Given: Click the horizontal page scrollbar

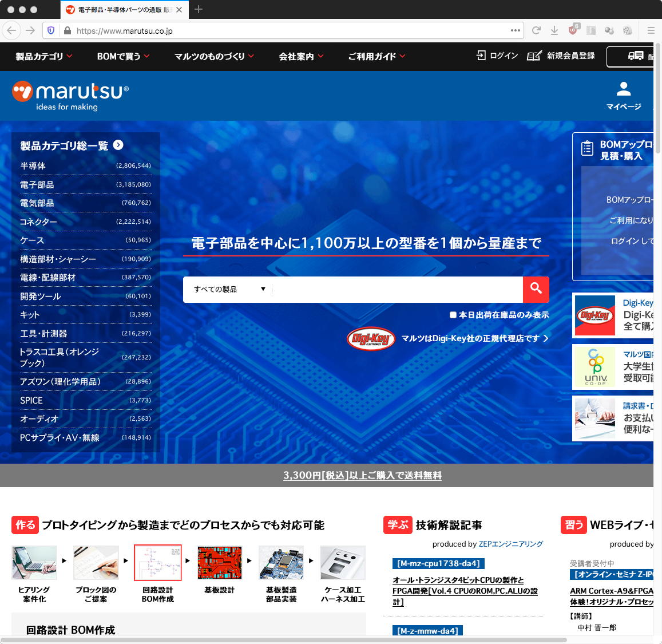Looking at the screenshot, I should click(284, 640).
